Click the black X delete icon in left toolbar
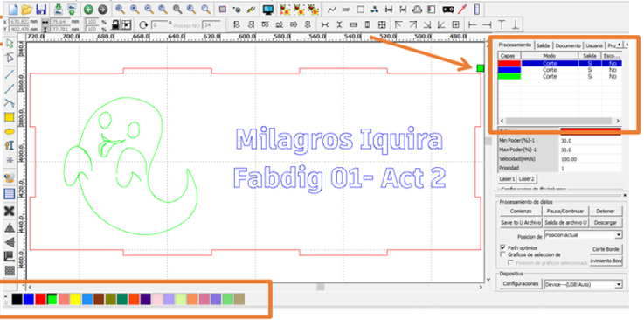This screenshot has height=320, width=644. pos(10,211)
